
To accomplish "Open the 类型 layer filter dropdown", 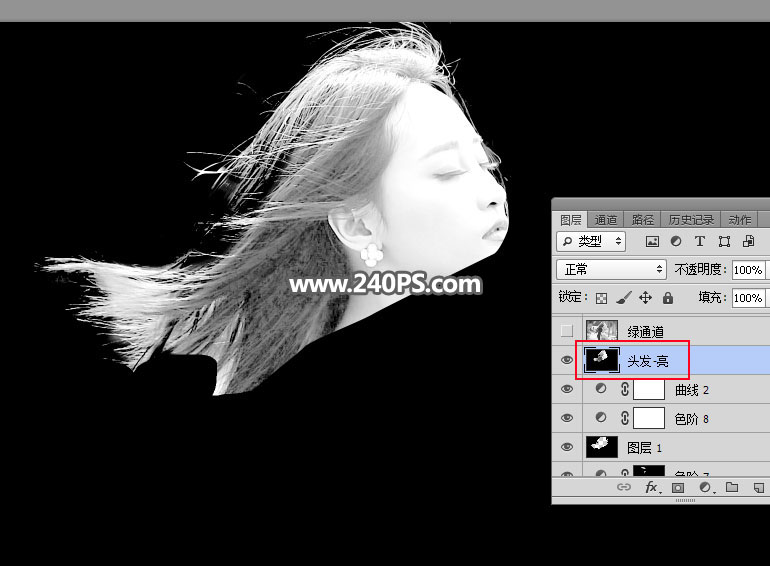I will 591,241.
